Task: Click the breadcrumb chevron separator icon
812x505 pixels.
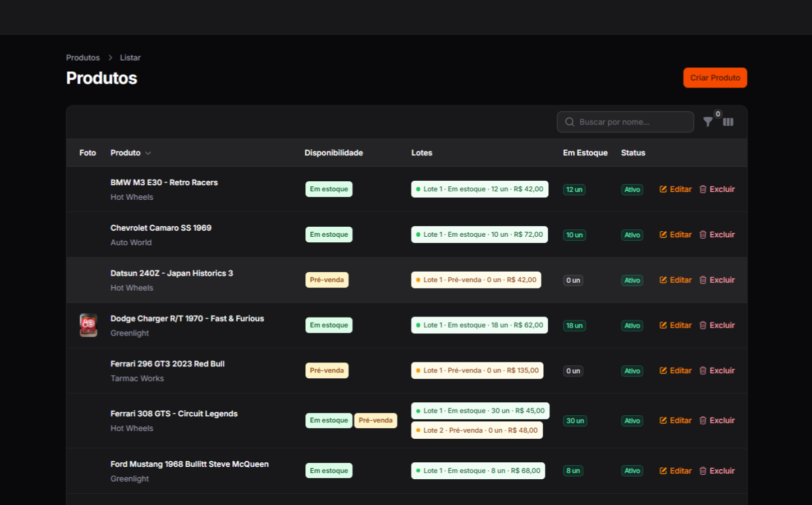Action: (x=110, y=58)
